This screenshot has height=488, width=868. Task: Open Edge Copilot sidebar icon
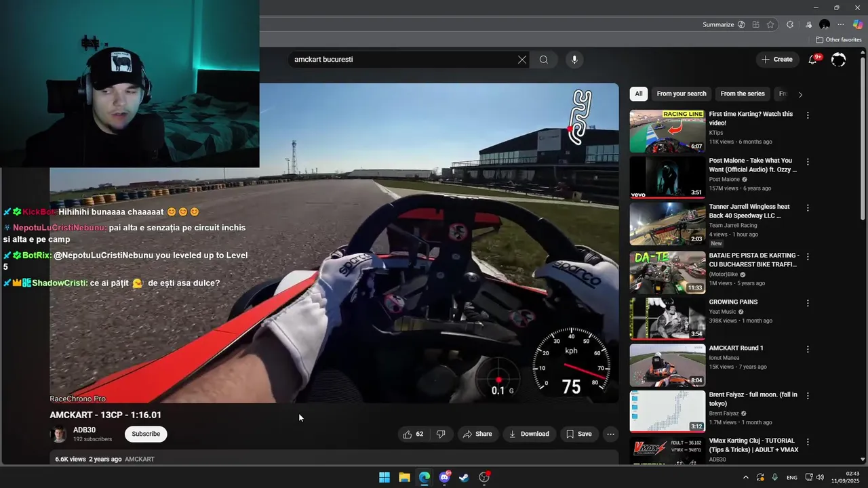(858, 24)
